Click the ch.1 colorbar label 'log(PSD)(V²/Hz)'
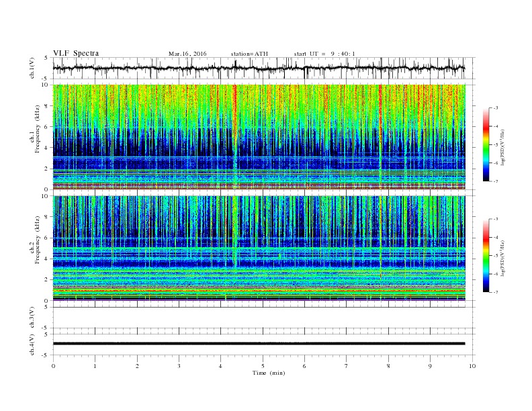 [x=502, y=147]
